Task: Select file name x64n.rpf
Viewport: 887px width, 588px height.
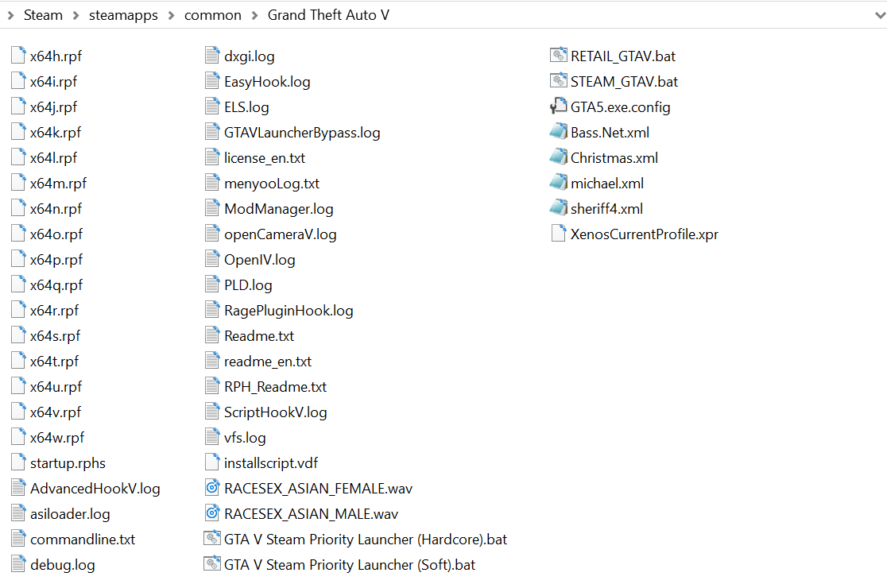Action: pyautogui.click(x=56, y=209)
